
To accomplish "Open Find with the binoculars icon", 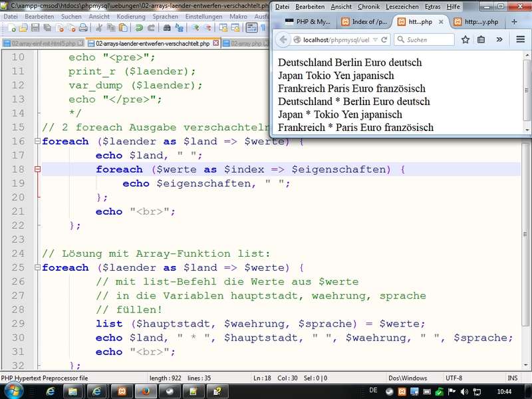I will click(x=167, y=28).
